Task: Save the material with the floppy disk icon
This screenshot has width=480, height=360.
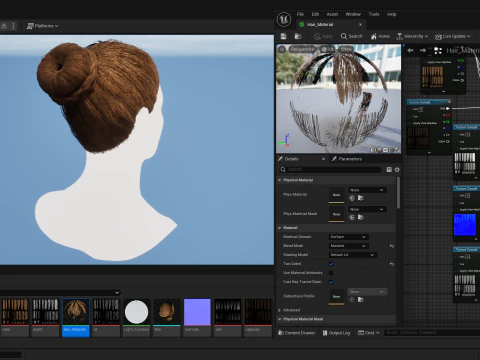Action: [x=283, y=36]
